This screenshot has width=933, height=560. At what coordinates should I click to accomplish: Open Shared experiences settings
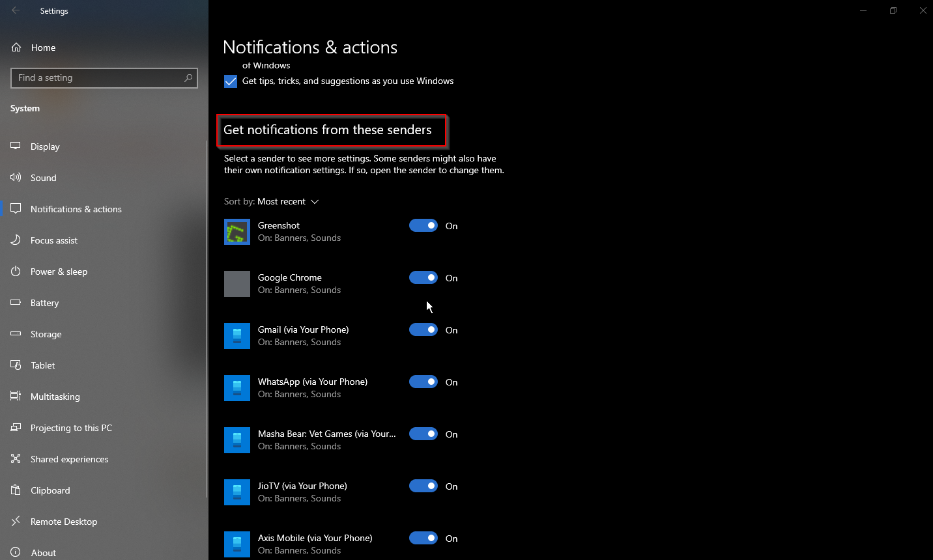point(104,459)
